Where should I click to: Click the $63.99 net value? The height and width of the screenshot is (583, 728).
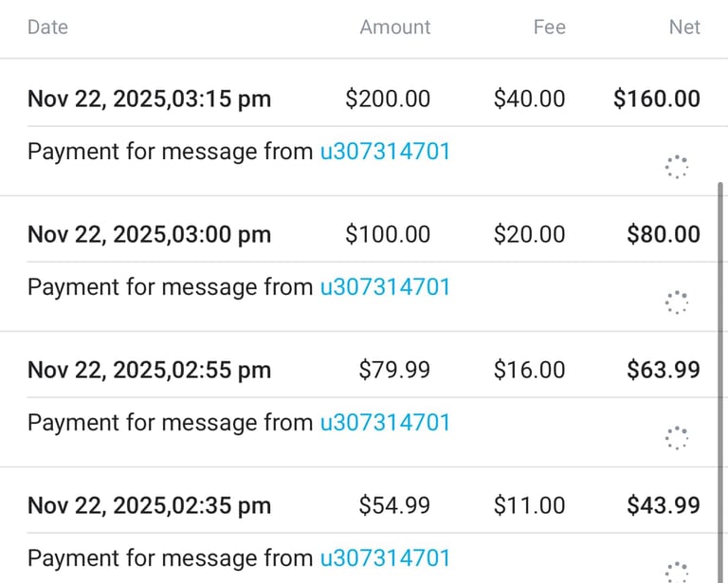664,370
